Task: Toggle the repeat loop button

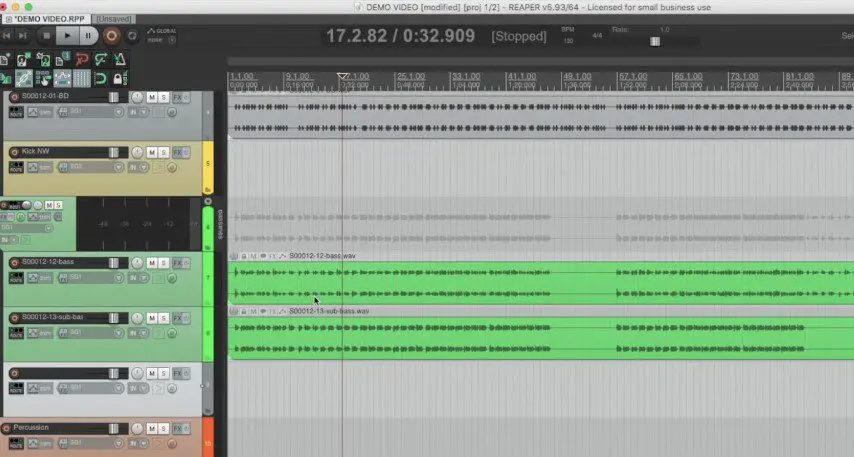Action: coord(133,35)
